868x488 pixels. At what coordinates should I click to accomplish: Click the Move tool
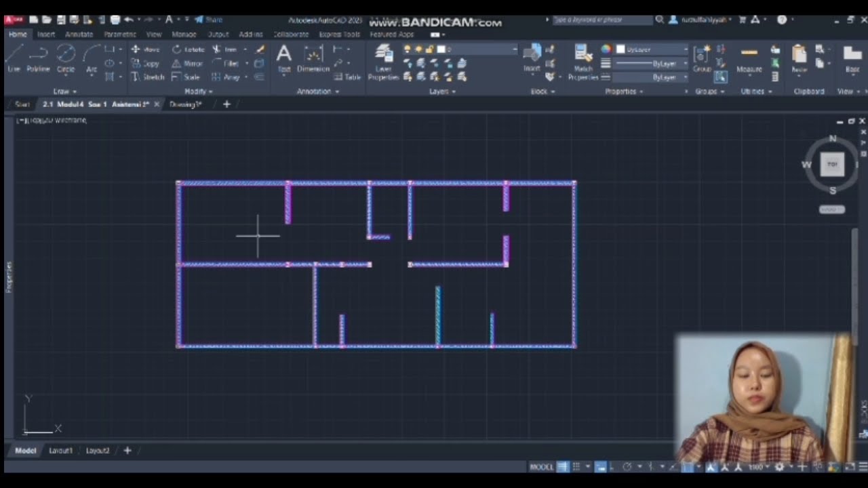pos(146,49)
